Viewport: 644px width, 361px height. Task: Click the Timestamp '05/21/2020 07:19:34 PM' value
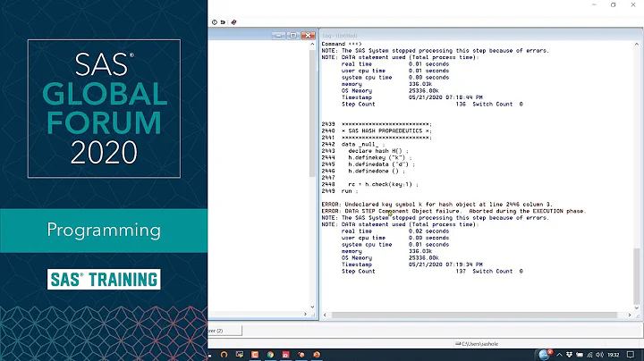[x=445, y=264]
